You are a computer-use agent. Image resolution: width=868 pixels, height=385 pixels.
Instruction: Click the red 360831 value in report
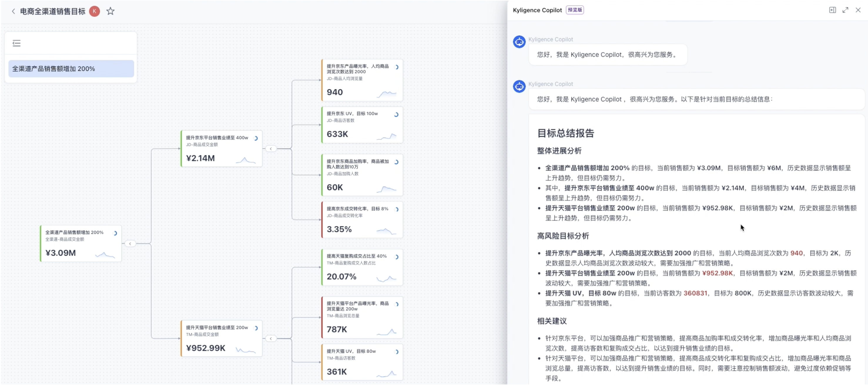point(695,293)
